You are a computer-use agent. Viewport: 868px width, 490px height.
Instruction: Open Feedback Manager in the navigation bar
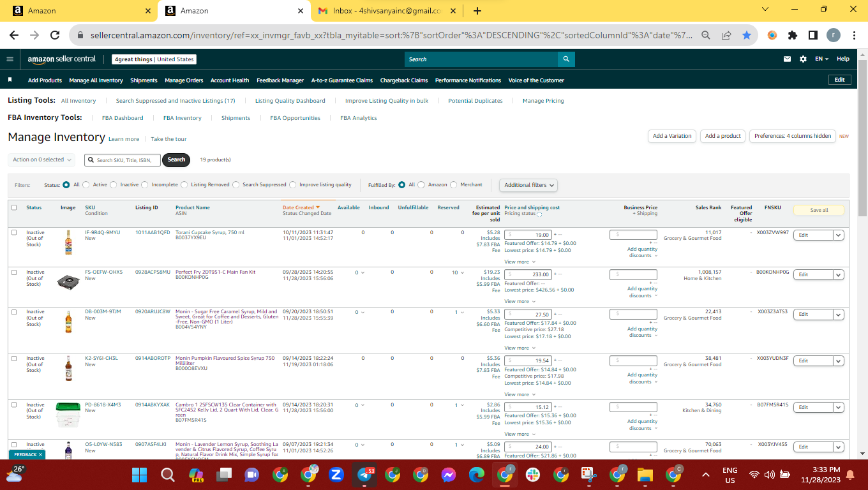point(280,80)
